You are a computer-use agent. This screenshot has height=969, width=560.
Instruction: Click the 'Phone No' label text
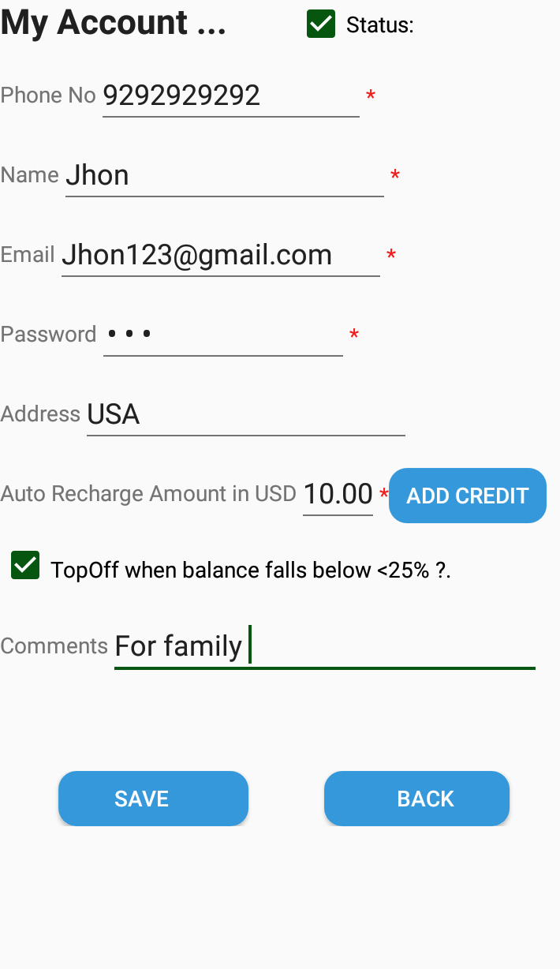click(x=48, y=95)
